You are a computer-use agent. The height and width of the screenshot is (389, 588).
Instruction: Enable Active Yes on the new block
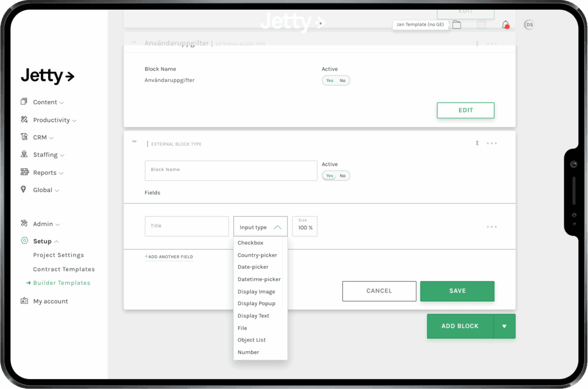[x=330, y=176]
